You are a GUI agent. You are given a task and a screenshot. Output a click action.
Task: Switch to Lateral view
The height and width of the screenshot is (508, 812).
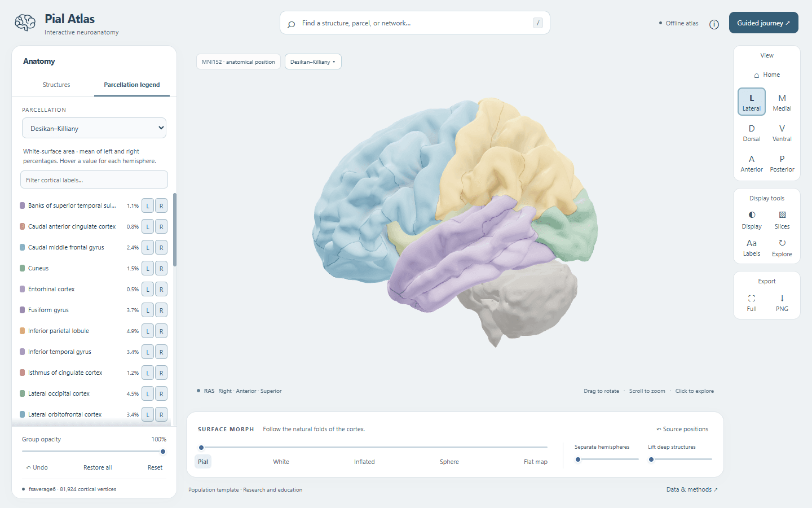[x=752, y=102]
